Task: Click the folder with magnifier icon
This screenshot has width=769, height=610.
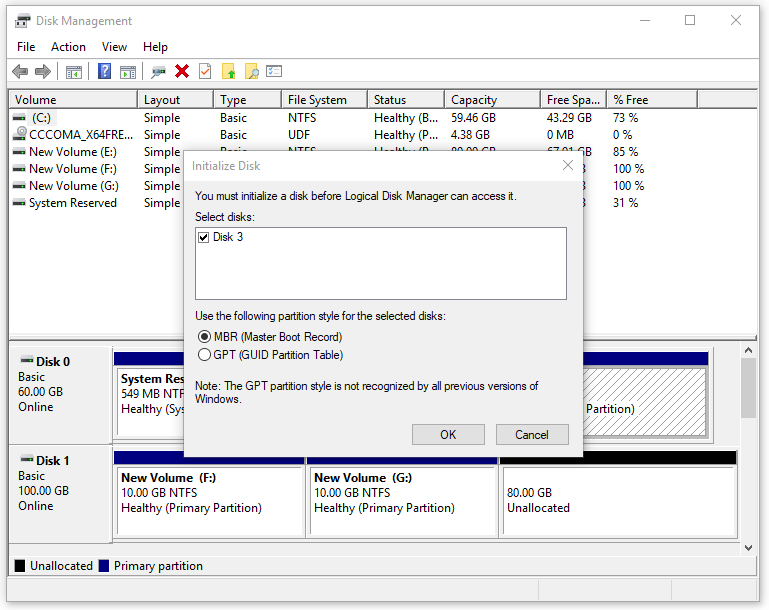Action: click(x=252, y=72)
